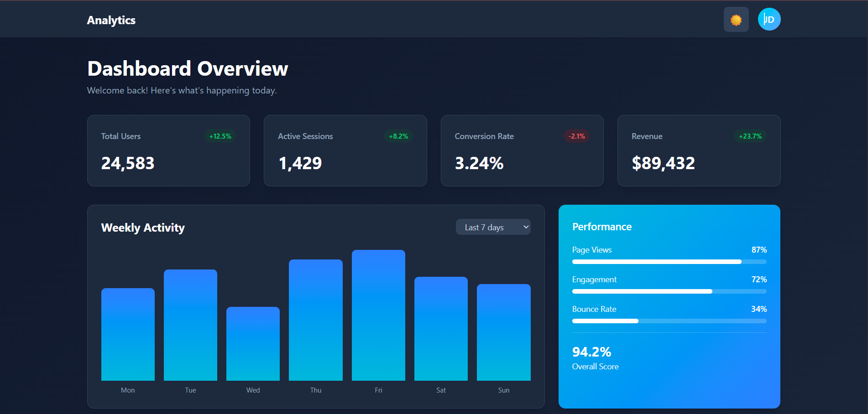
Task: Click the -2.1% Conversion Rate badge
Action: pos(576,136)
